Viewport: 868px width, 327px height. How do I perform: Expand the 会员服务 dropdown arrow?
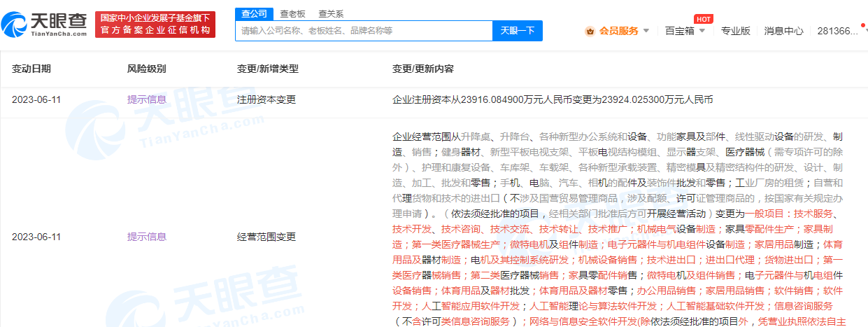(x=646, y=31)
